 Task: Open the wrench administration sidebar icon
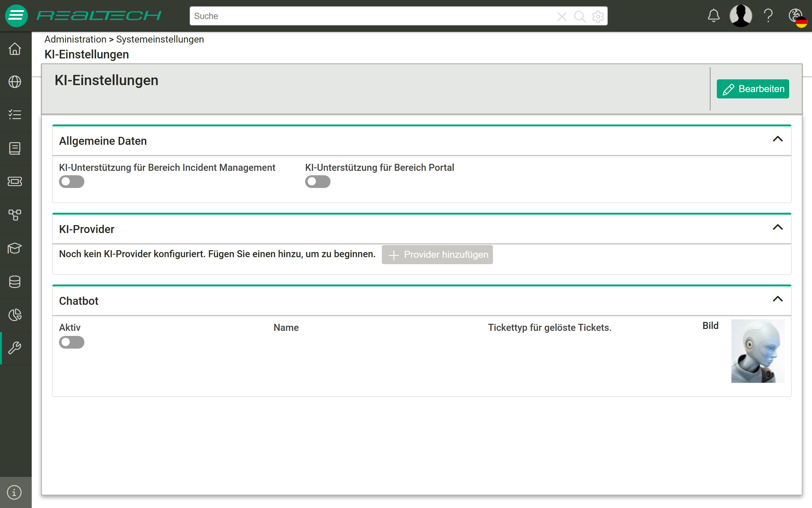(x=15, y=348)
